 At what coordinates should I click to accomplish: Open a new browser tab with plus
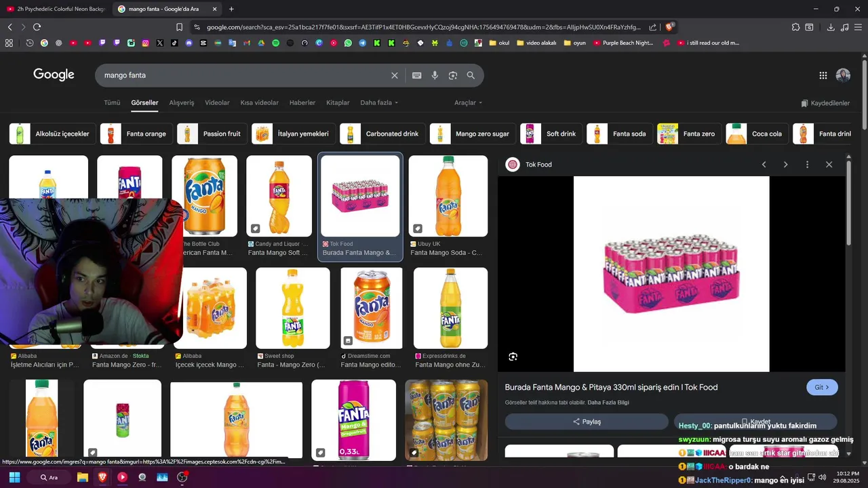tap(231, 9)
